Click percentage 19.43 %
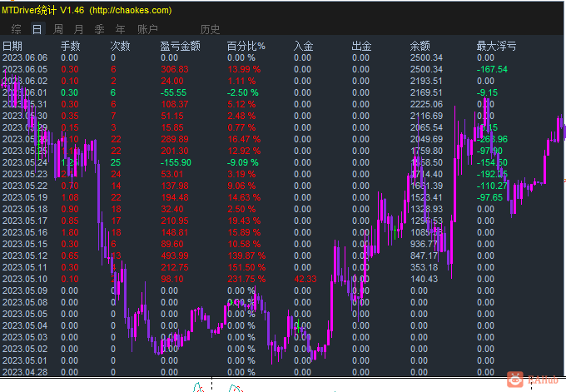 point(244,221)
